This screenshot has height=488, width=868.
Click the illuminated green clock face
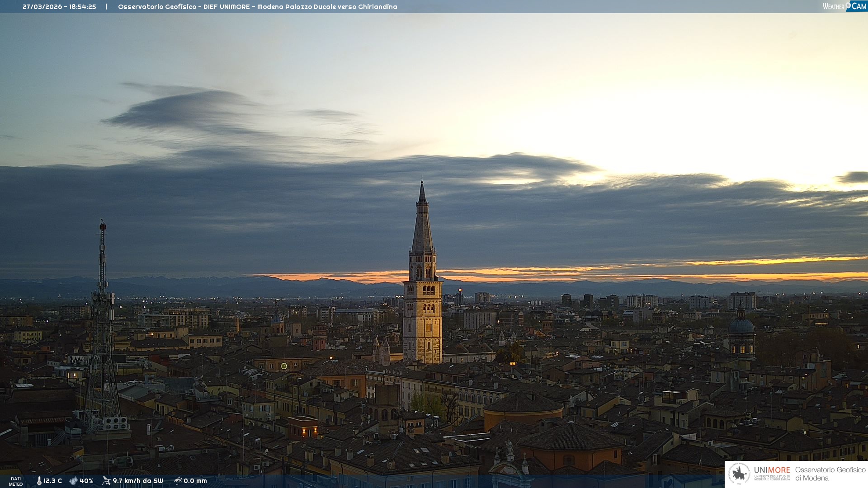pos(284,366)
